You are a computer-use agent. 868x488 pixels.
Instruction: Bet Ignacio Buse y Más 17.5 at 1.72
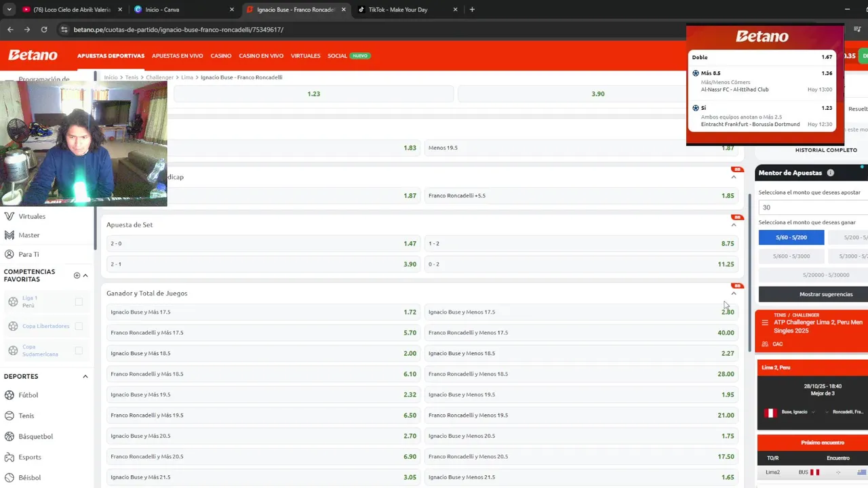(x=263, y=312)
